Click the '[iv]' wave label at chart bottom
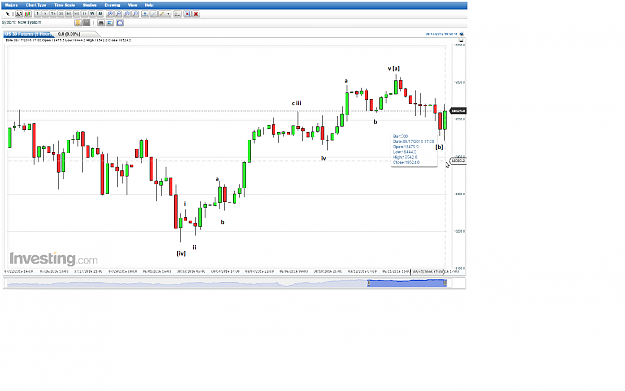 click(181, 253)
